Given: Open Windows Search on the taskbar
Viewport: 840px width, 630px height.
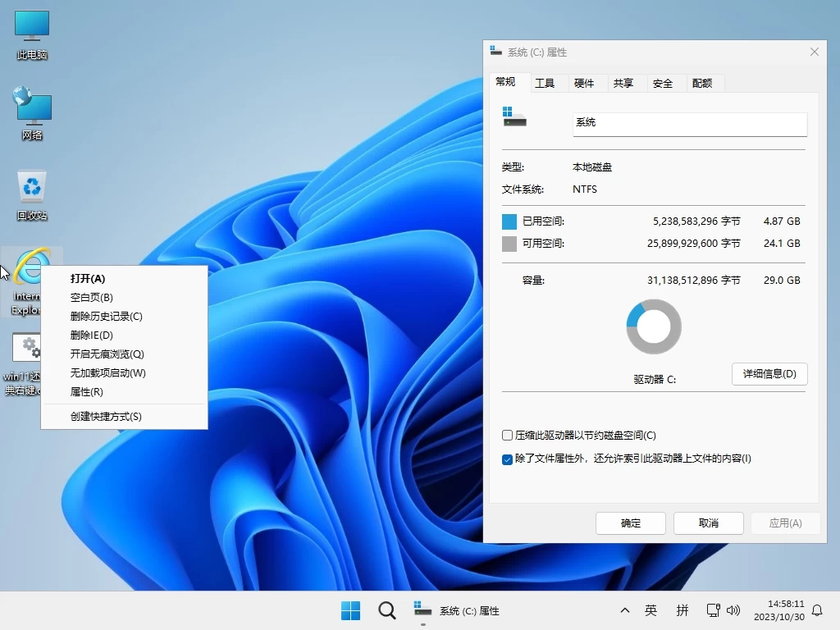Looking at the screenshot, I should coord(386,610).
